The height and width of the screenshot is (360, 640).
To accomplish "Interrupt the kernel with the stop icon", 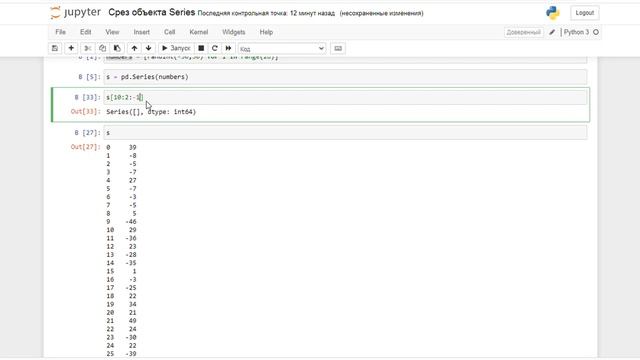I will coord(201,48).
